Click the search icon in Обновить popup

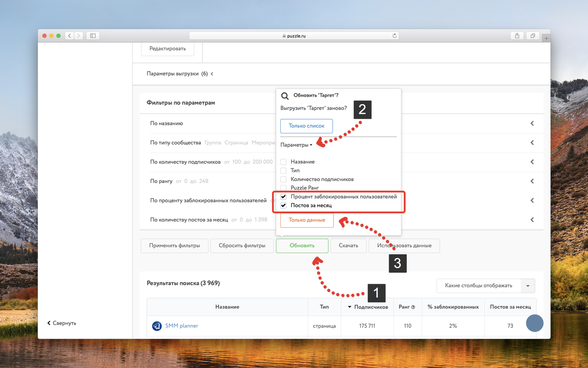click(x=285, y=96)
